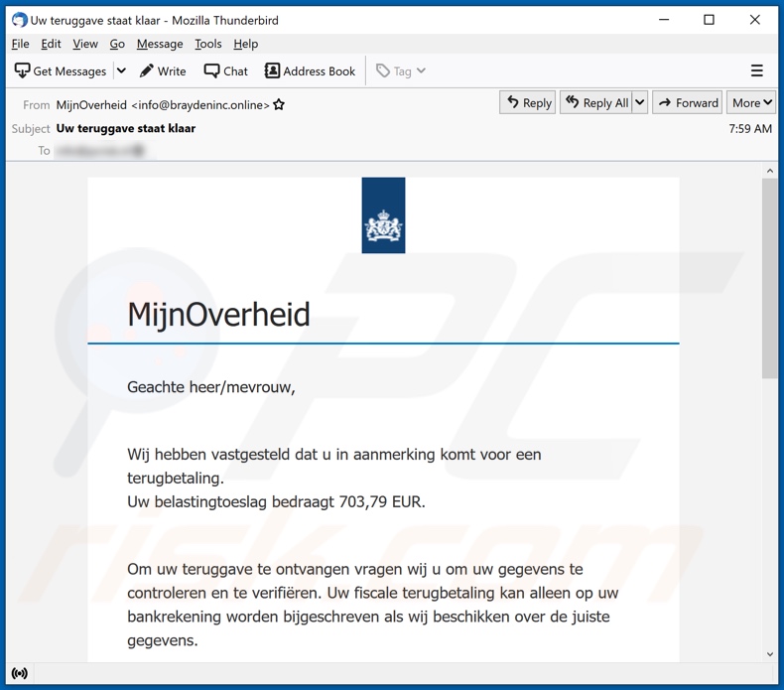Click the online status icon in status bar
The image size is (784, 690).
[x=20, y=673]
